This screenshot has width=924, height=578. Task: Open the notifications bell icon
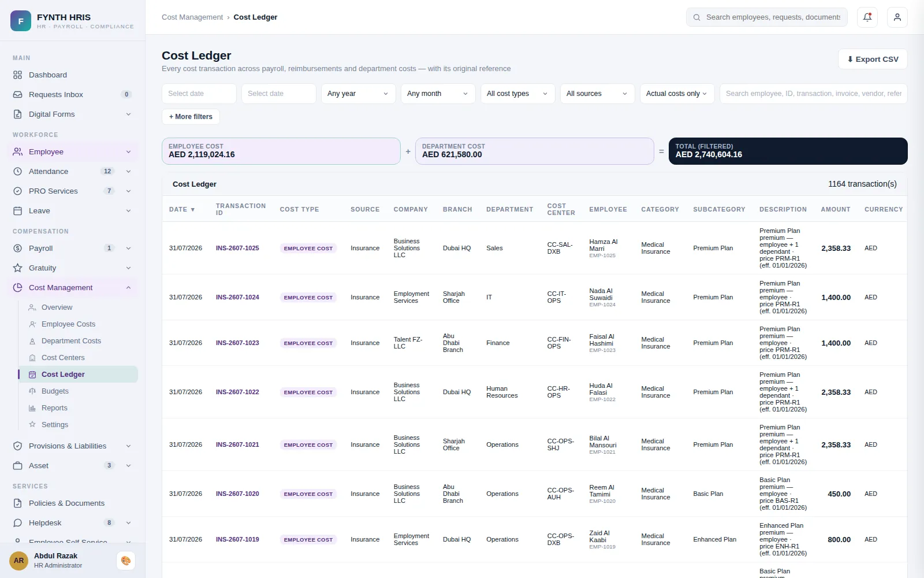(867, 17)
